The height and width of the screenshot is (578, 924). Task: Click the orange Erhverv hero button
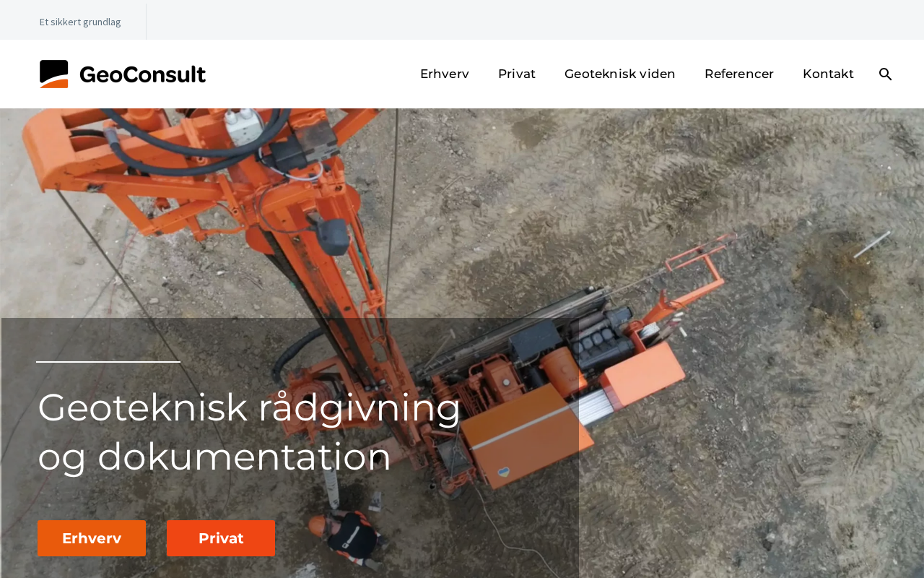click(92, 538)
